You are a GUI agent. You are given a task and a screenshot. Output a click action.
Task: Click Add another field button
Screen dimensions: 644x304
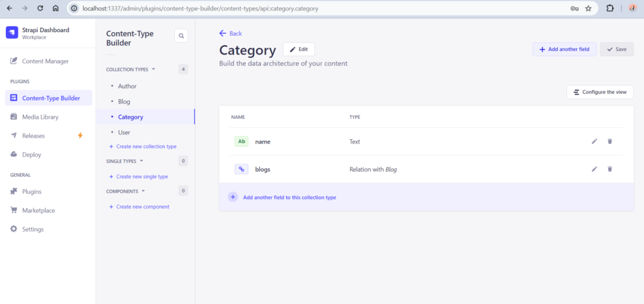click(564, 49)
